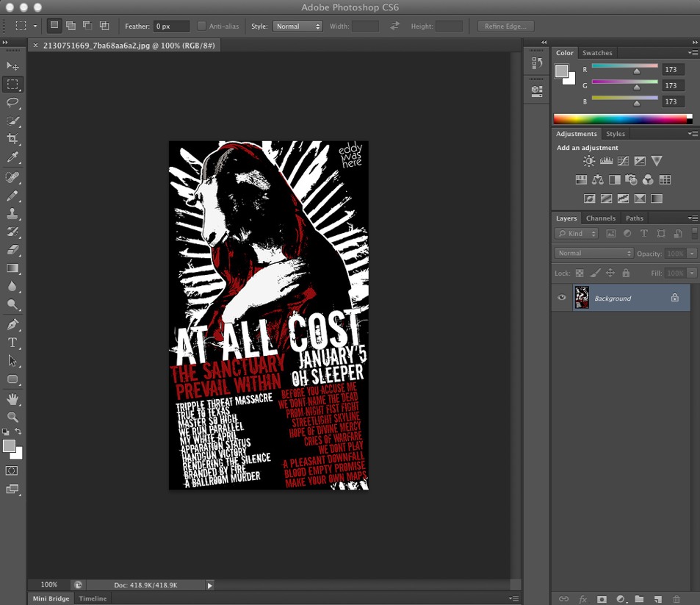Open the Timeline tab
Image resolution: width=700 pixels, height=605 pixels.
click(93, 598)
